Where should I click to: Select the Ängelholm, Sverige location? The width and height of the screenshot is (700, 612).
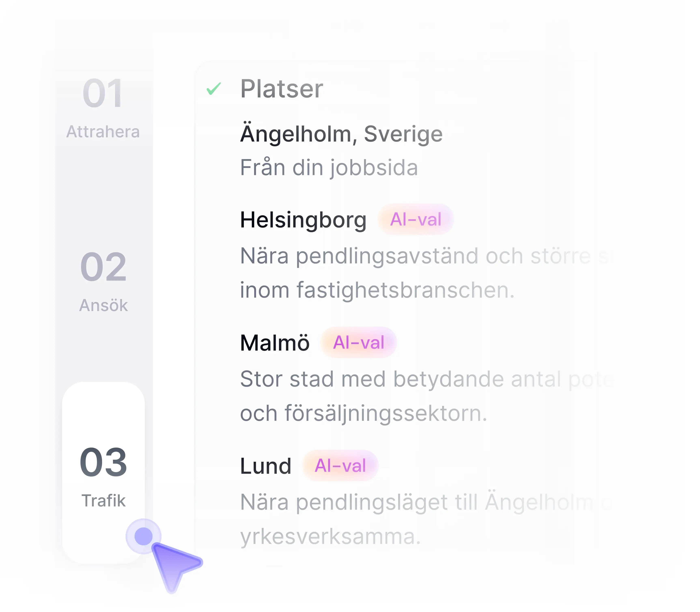point(341,134)
